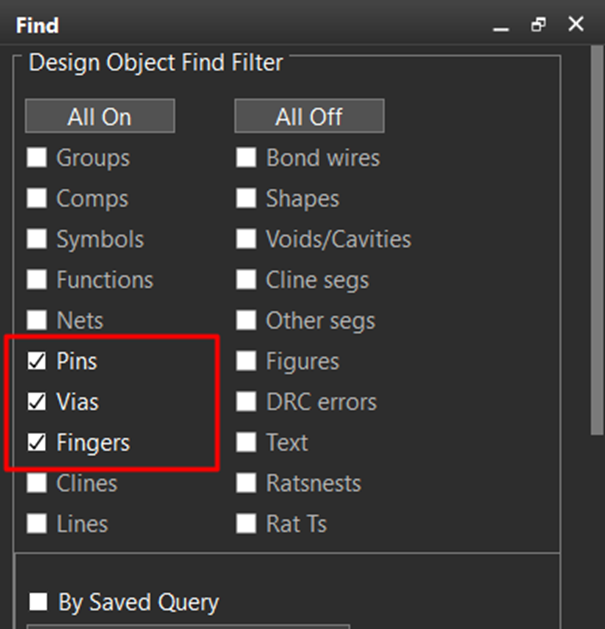
Task: Disable the Vias checkbox
Action: point(37,402)
